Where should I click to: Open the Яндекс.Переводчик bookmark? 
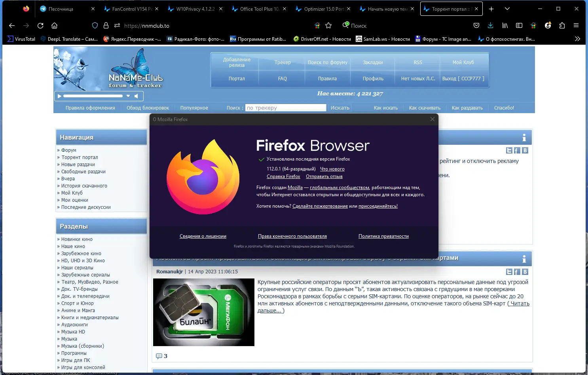tap(132, 39)
